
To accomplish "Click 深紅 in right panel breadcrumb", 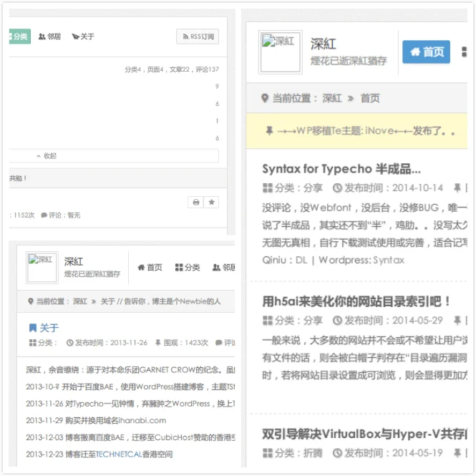I will (332, 98).
